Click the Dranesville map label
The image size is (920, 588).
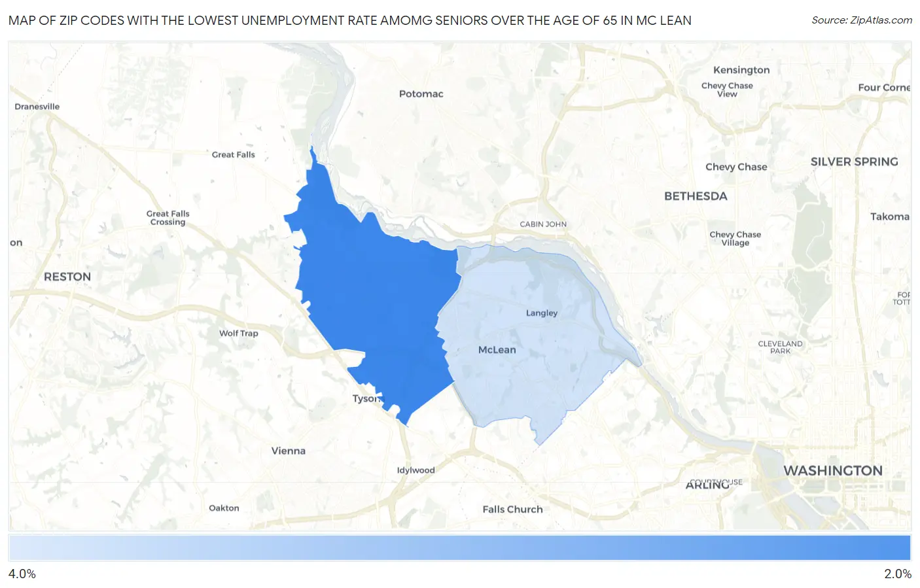(x=37, y=107)
